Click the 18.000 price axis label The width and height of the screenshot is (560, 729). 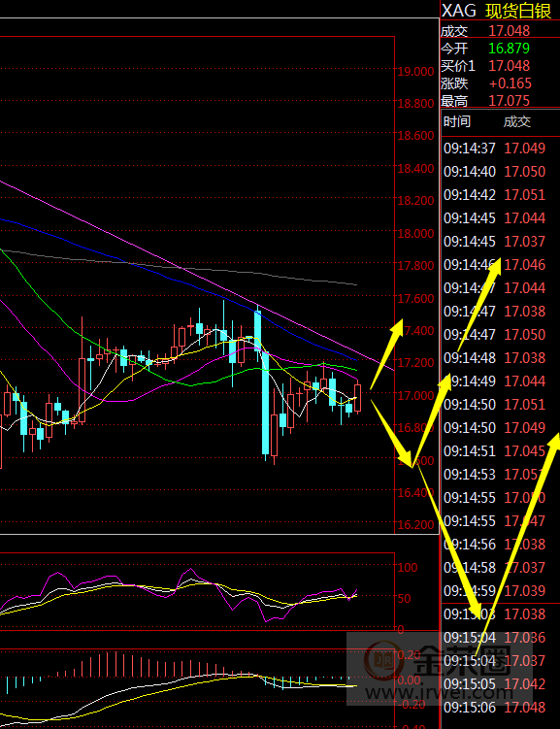tap(415, 233)
